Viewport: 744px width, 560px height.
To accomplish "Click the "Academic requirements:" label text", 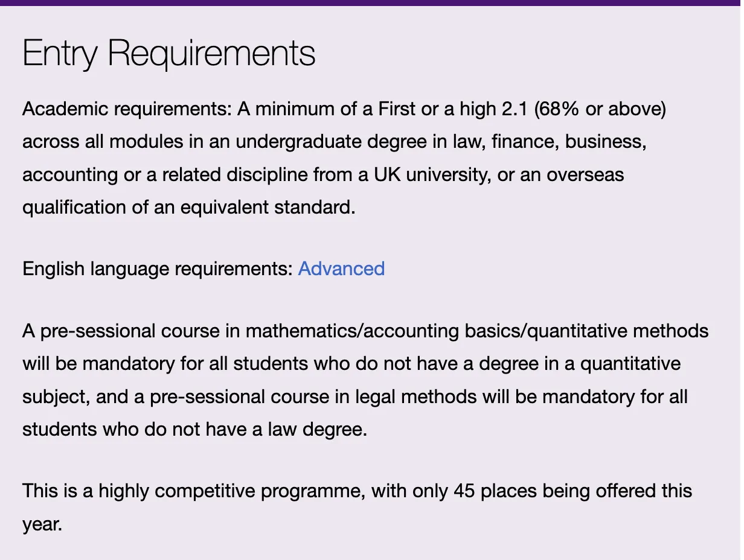I will pos(127,110).
